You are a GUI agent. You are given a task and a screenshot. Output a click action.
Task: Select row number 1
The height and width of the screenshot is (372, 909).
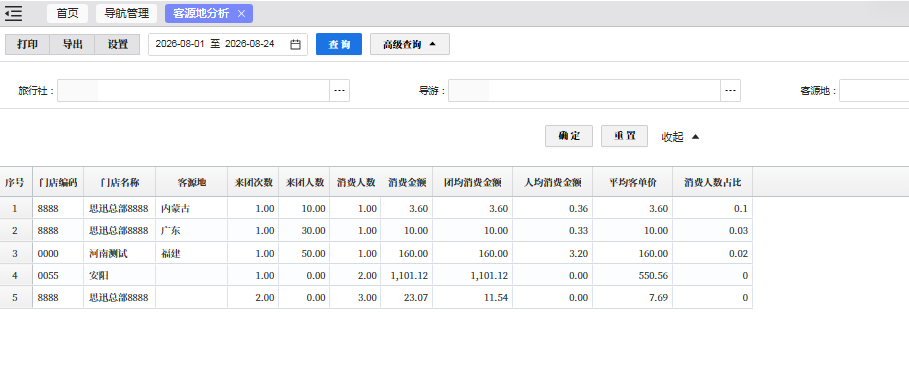(16, 209)
